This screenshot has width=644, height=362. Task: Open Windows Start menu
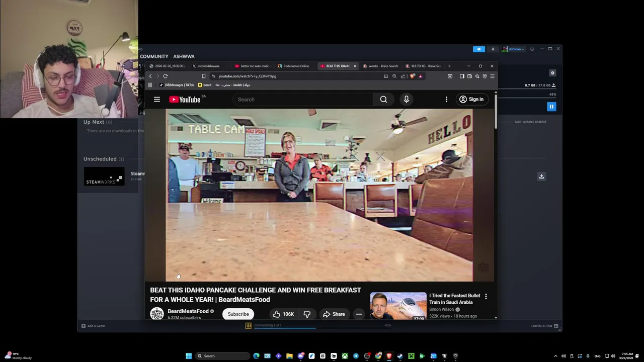click(189, 356)
